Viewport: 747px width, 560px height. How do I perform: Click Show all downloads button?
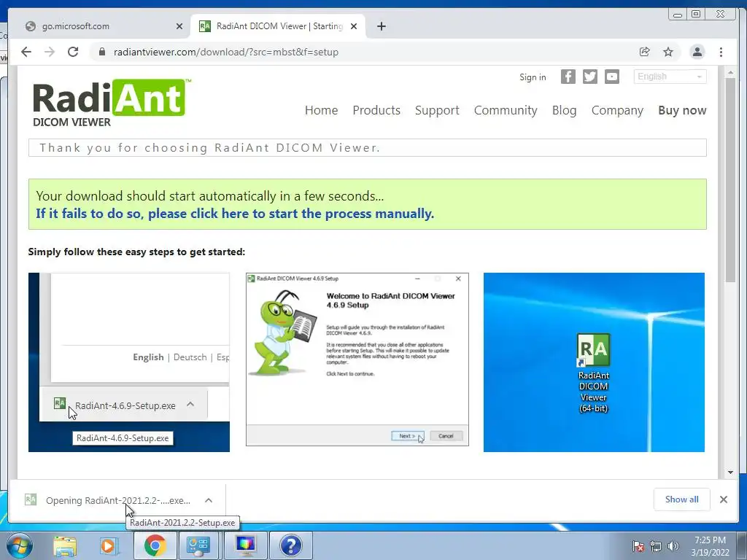[x=682, y=499]
